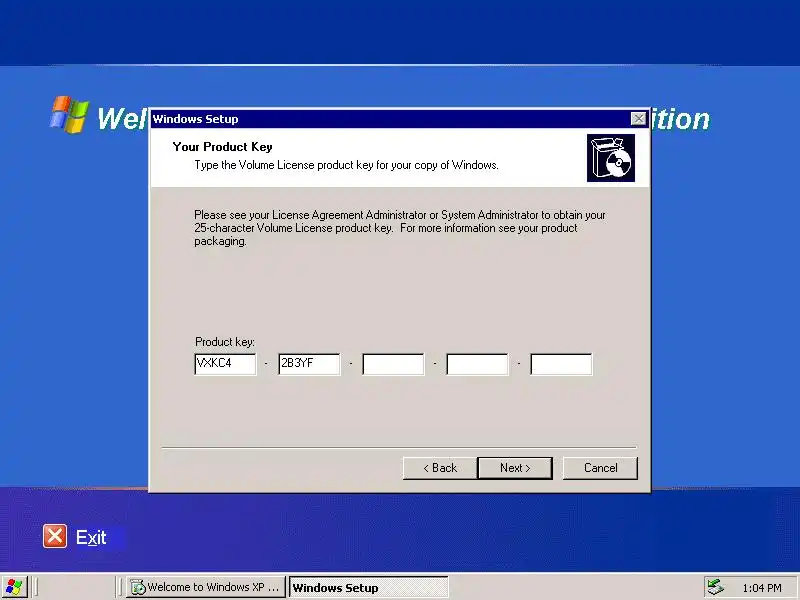
Task: Click the Windows XP flag logo
Action: [x=69, y=114]
